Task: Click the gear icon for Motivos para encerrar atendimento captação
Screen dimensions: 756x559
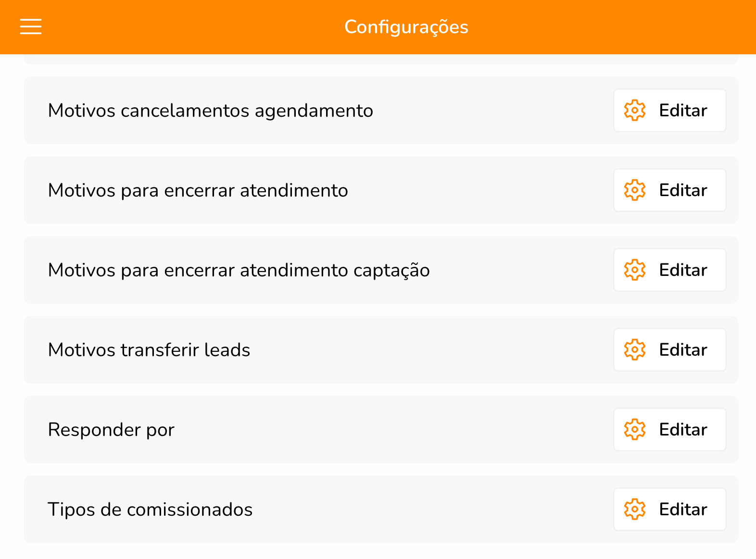Action: (635, 270)
